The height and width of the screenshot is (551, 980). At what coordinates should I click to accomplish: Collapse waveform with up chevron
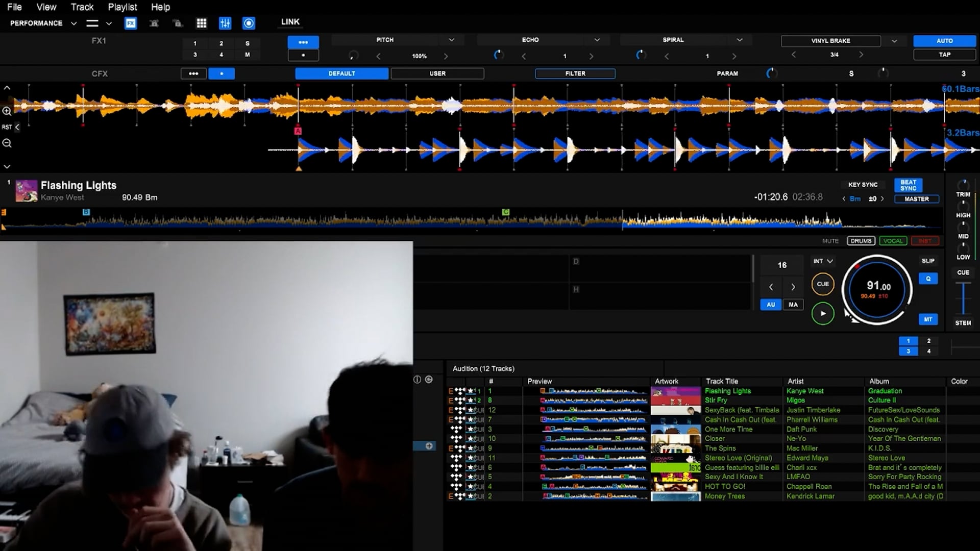7,88
